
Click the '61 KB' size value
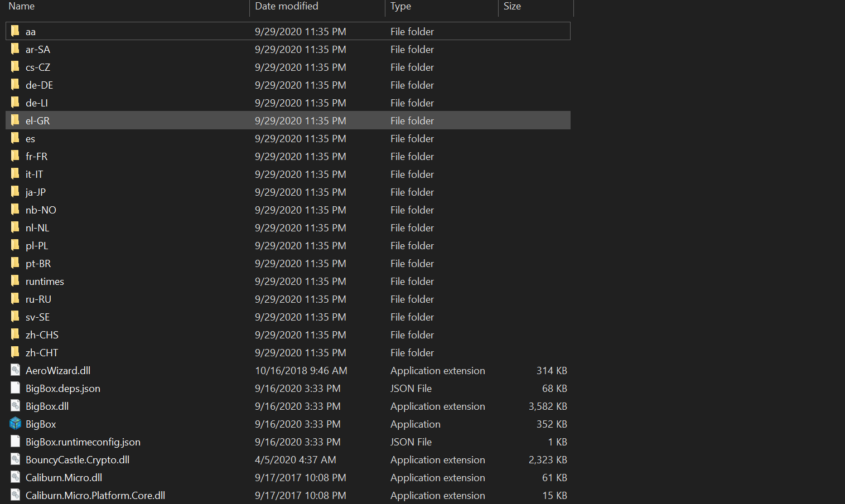(x=554, y=478)
